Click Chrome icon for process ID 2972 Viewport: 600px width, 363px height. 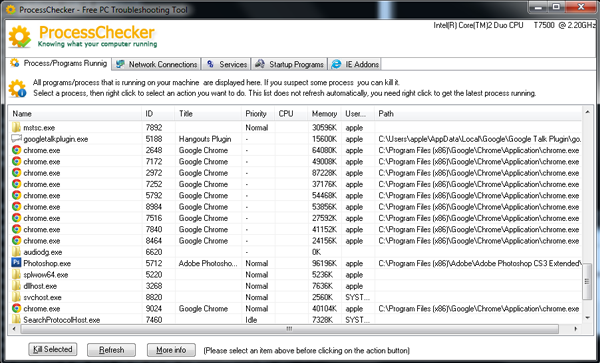pos(16,173)
